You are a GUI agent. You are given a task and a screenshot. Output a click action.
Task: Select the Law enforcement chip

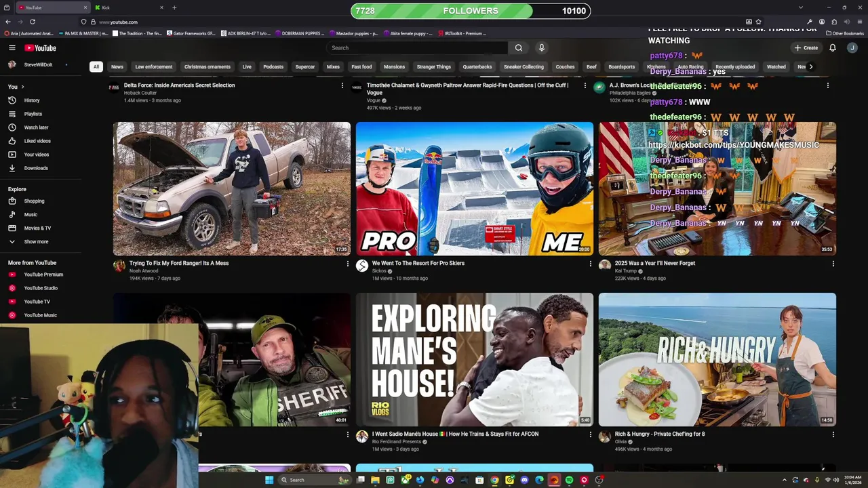click(x=154, y=66)
